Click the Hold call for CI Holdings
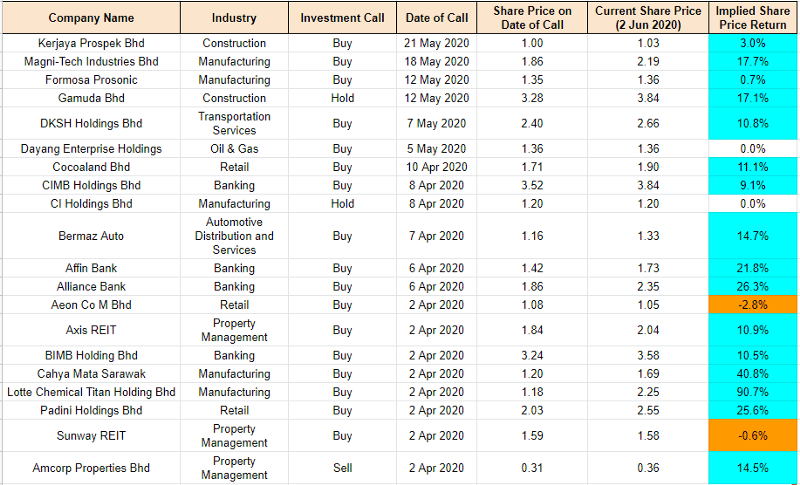 (342, 204)
